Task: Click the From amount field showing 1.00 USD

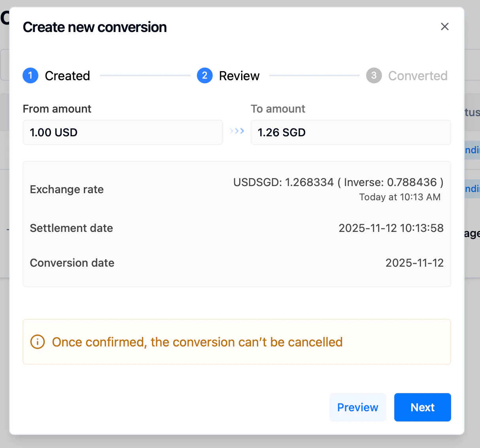Action: (x=123, y=132)
